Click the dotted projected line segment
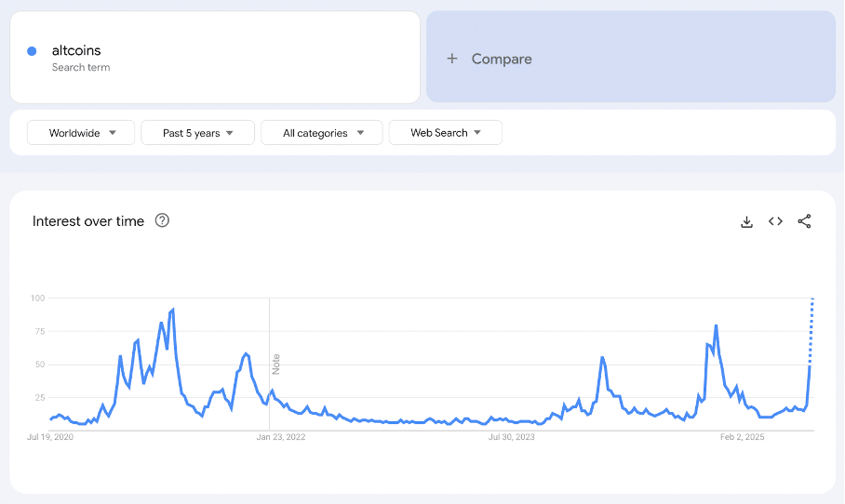Screen dimensions: 845x504 tap(811, 330)
